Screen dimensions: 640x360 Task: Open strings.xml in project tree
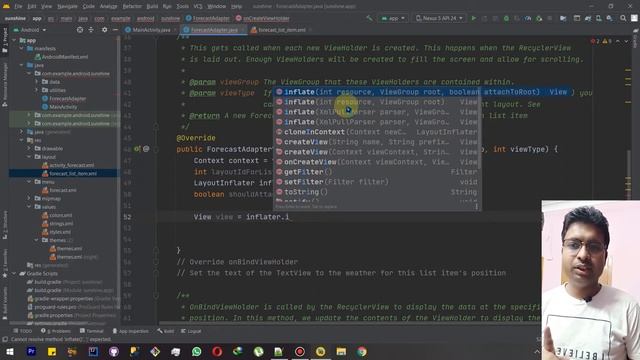(58, 224)
